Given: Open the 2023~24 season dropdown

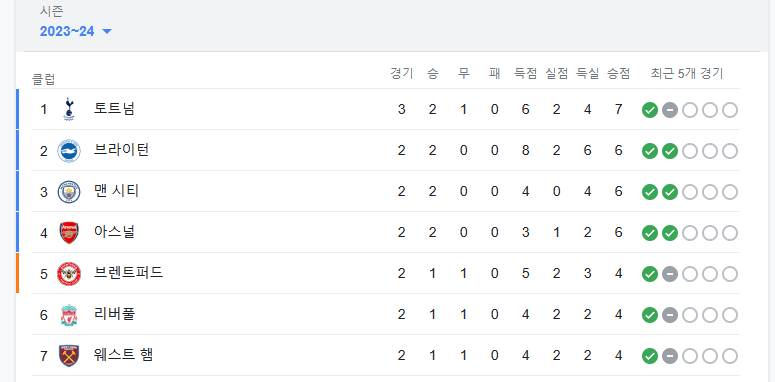Looking at the screenshot, I should coord(76,32).
